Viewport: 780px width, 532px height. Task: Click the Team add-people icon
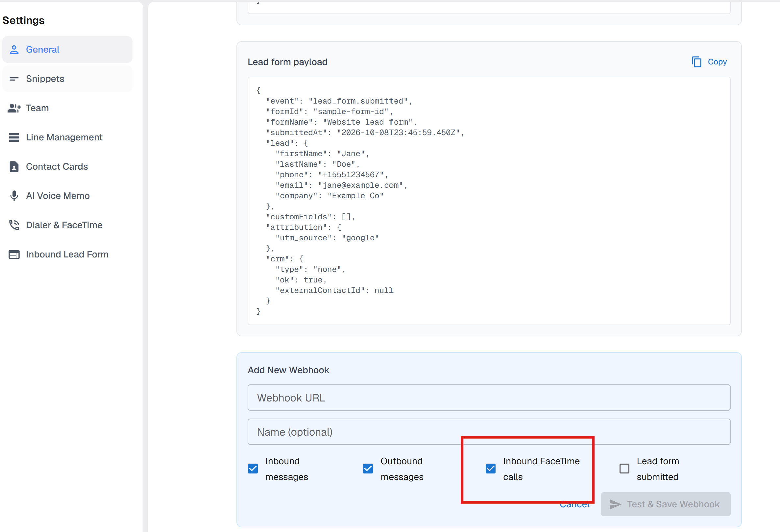pos(14,108)
